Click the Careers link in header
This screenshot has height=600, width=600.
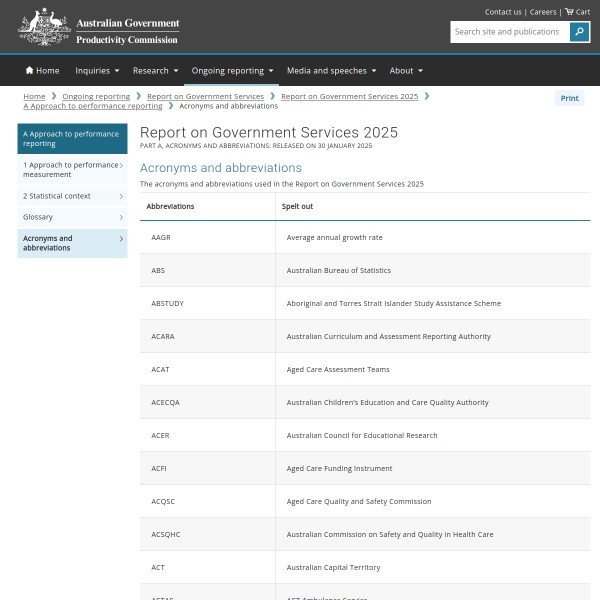(x=543, y=12)
